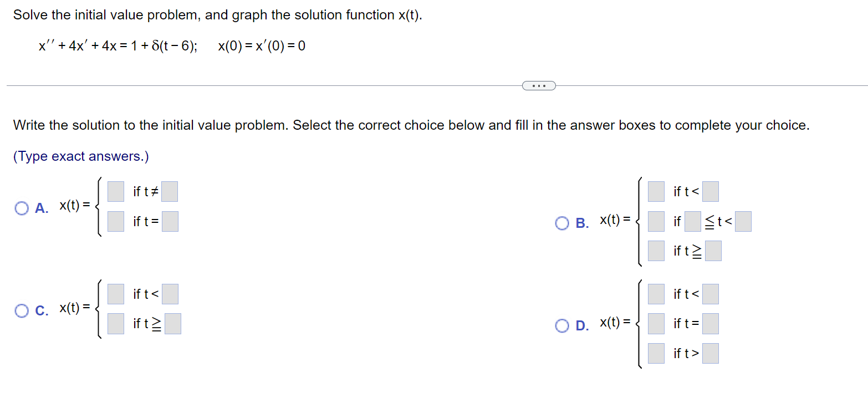Select answer choice A radio button
Screen dimensions: 868x408
click(22, 208)
